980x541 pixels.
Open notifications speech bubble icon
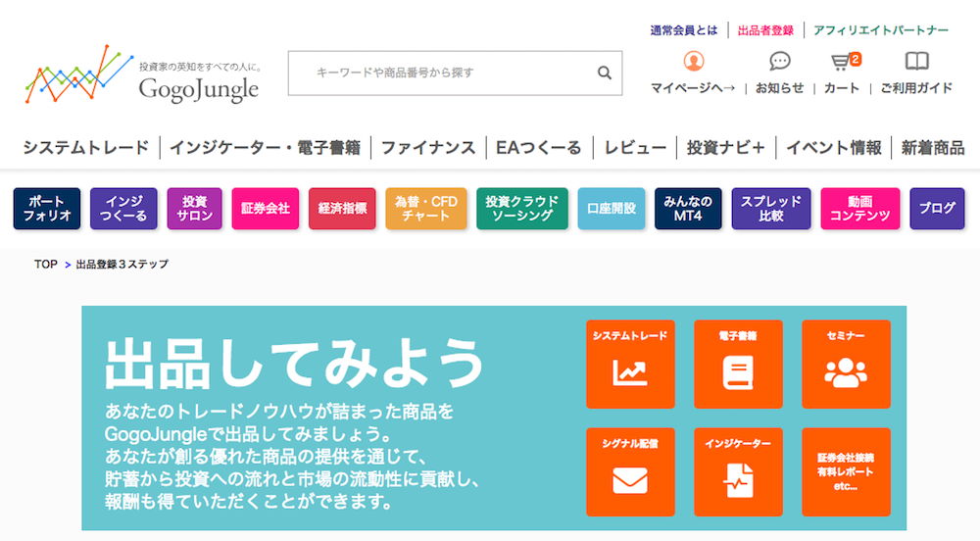(x=779, y=61)
